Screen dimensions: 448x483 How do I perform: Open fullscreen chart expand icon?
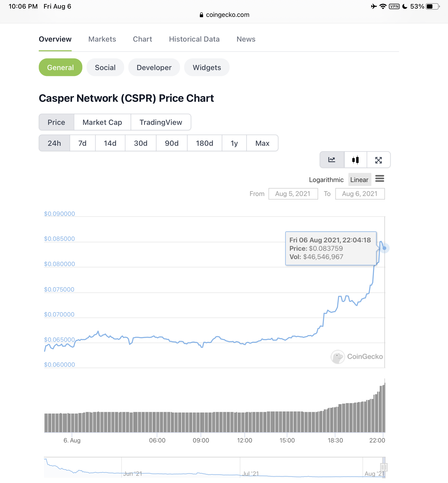tap(378, 160)
